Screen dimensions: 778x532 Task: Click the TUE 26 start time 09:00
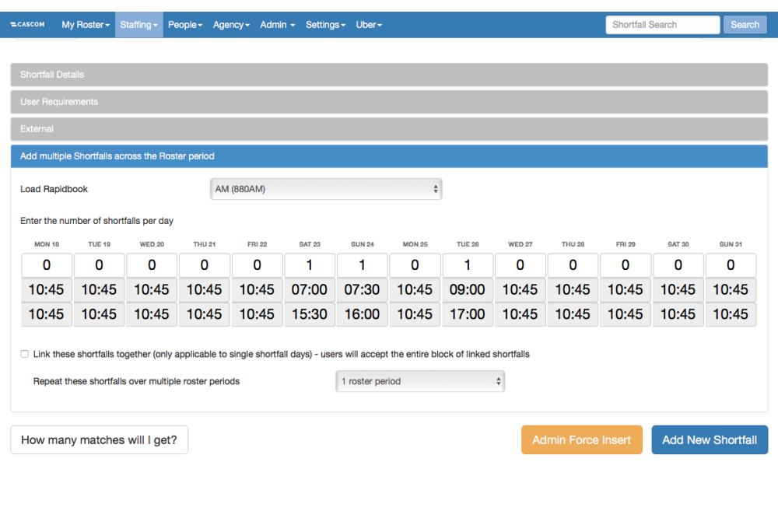[x=468, y=290]
